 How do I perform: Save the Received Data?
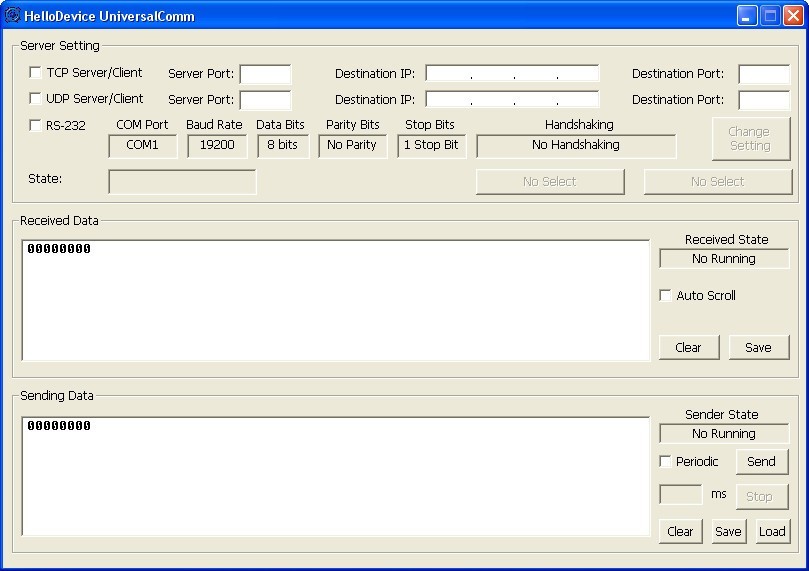click(x=759, y=347)
